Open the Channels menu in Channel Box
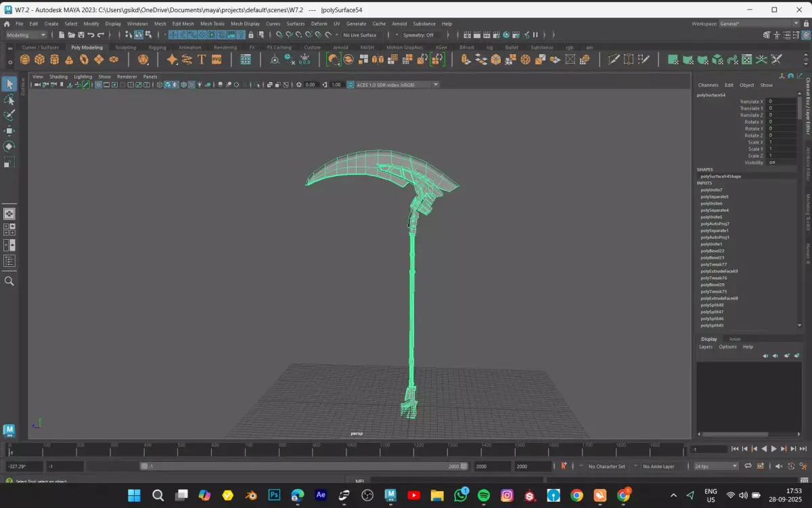The height and width of the screenshot is (508, 812). [708, 85]
